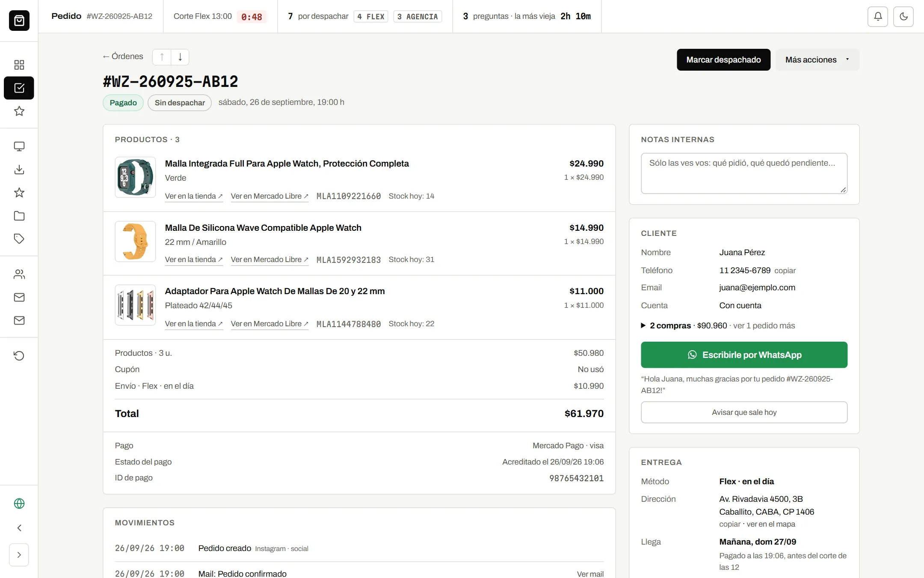The height and width of the screenshot is (578, 924).
Task: Click the left chevron in the sidebar
Action: [19, 528]
